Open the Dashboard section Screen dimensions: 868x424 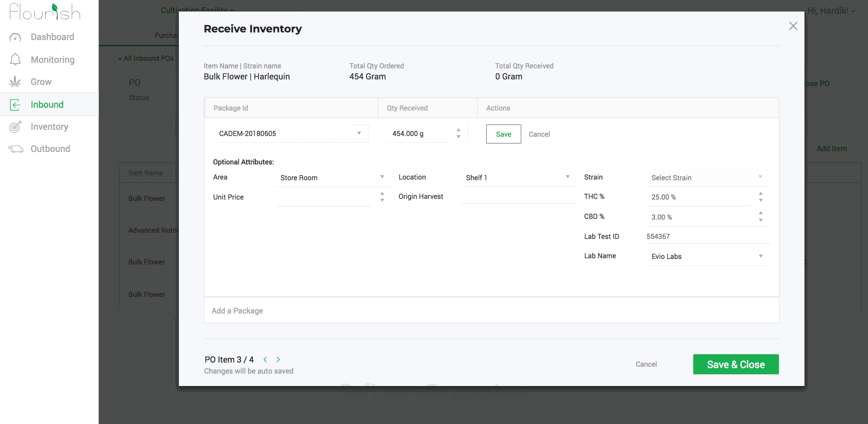click(x=52, y=37)
